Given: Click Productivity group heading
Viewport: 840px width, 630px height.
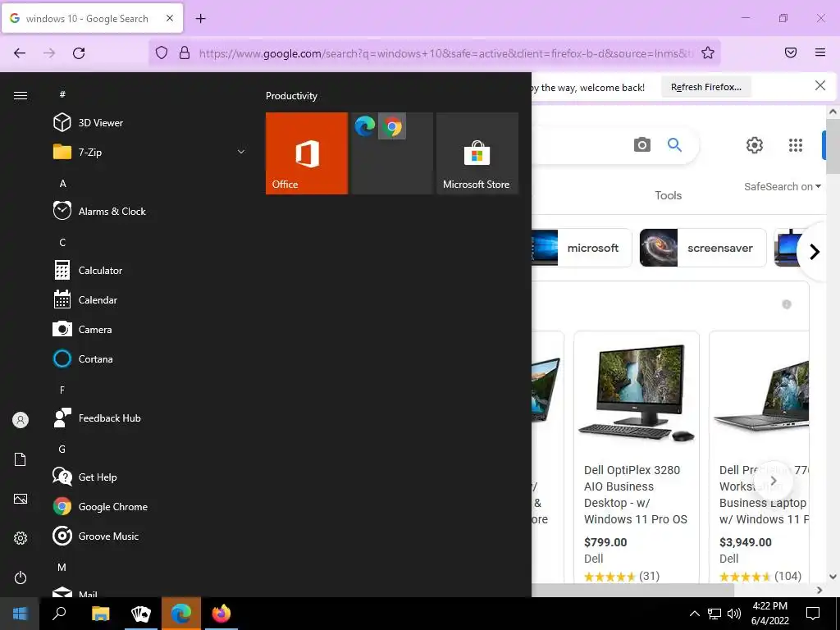Looking at the screenshot, I should pyautogui.click(x=291, y=96).
